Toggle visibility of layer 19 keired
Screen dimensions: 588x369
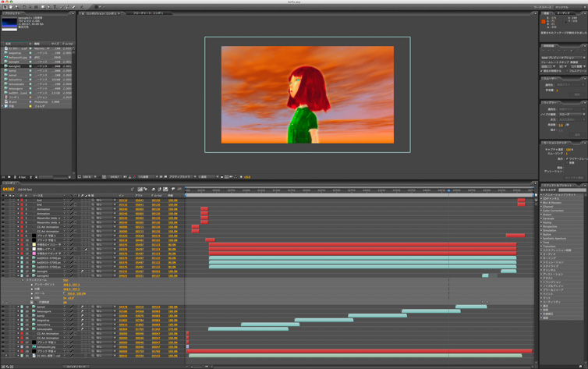[x=3, y=307]
